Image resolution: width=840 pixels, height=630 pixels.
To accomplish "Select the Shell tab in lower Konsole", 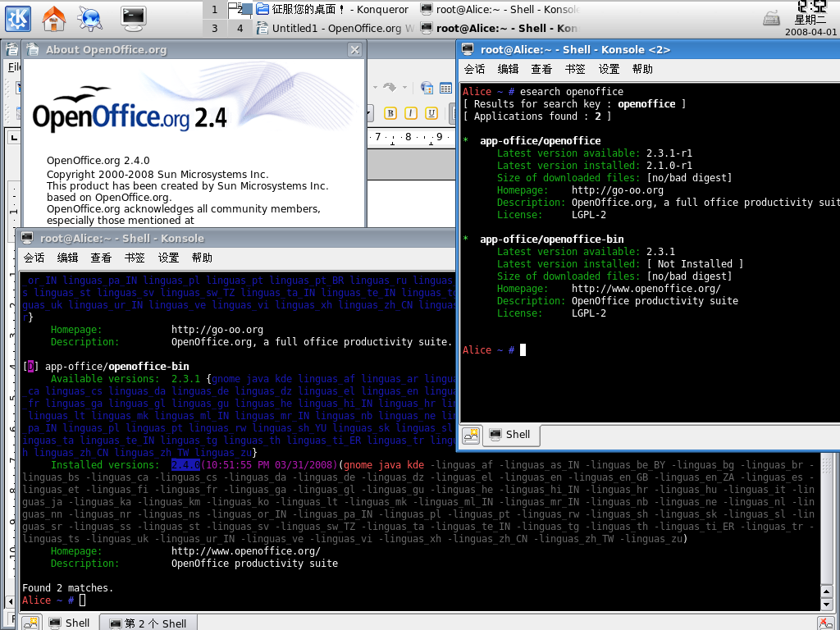I will (70, 623).
